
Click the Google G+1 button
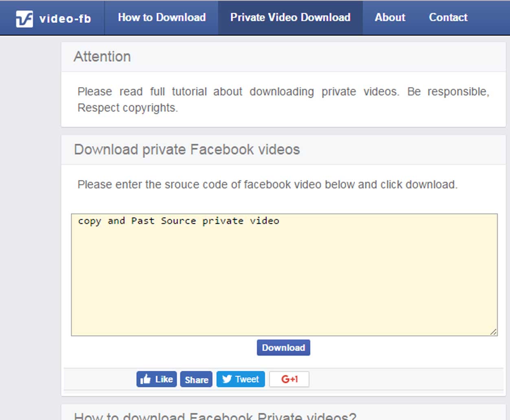(x=289, y=379)
